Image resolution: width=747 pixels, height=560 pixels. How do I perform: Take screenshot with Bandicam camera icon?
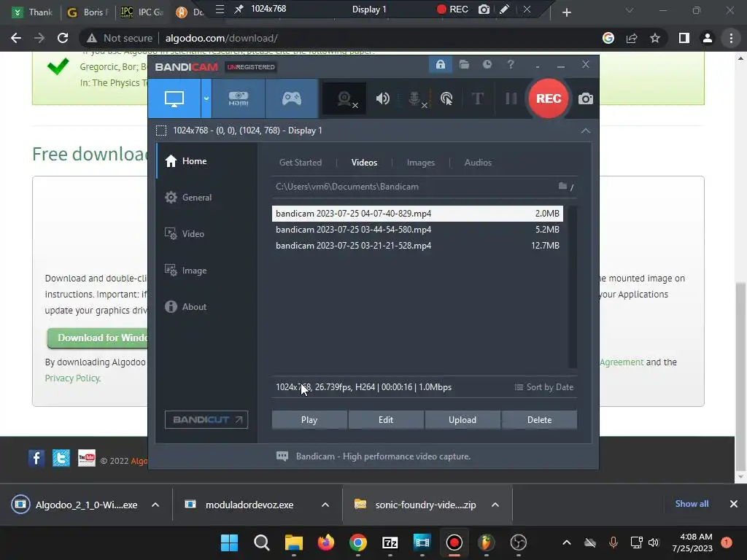point(586,98)
